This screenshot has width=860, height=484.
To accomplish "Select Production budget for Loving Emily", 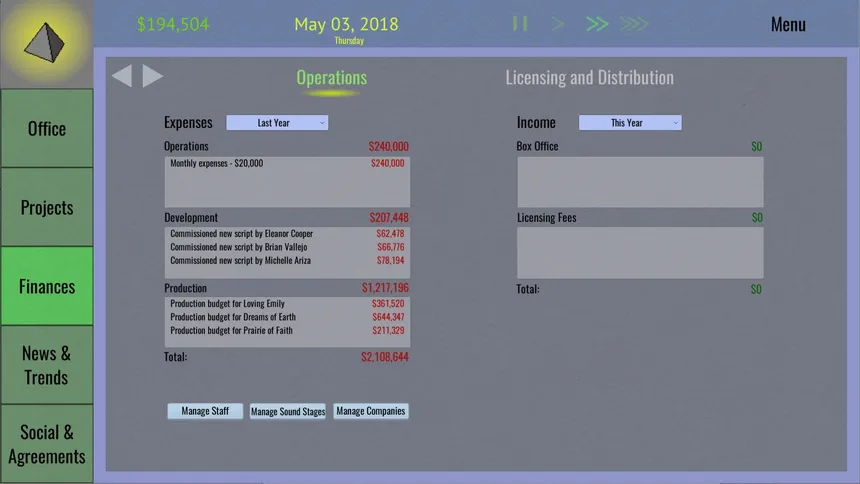I will 287,303.
